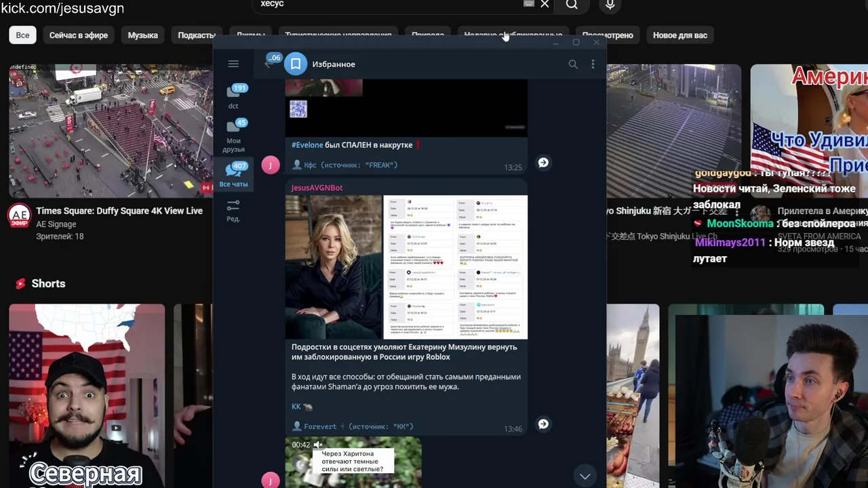Open Избранное chat options menu
This screenshot has width=868, height=488.
point(593,64)
